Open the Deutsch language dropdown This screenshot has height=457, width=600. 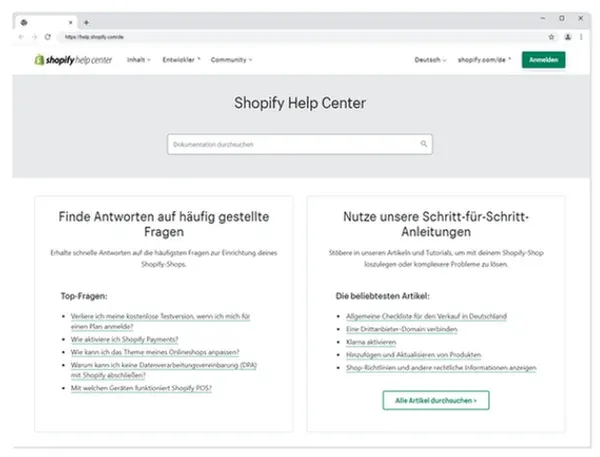[430, 60]
